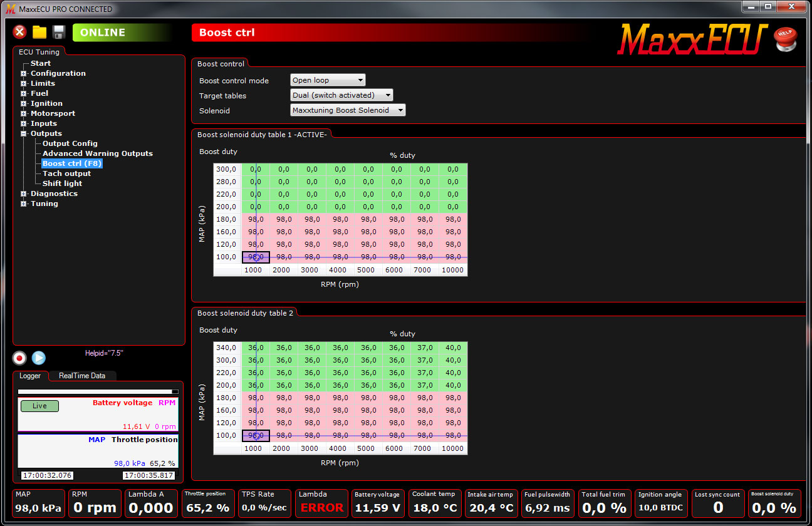The width and height of the screenshot is (812, 526).
Task: Save tune with the floppy disk icon
Action: coord(59,32)
